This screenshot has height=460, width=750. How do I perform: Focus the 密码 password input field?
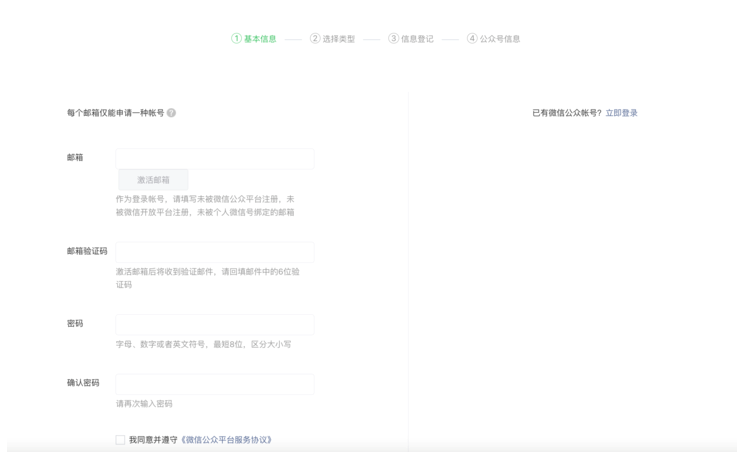pyautogui.click(x=215, y=324)
